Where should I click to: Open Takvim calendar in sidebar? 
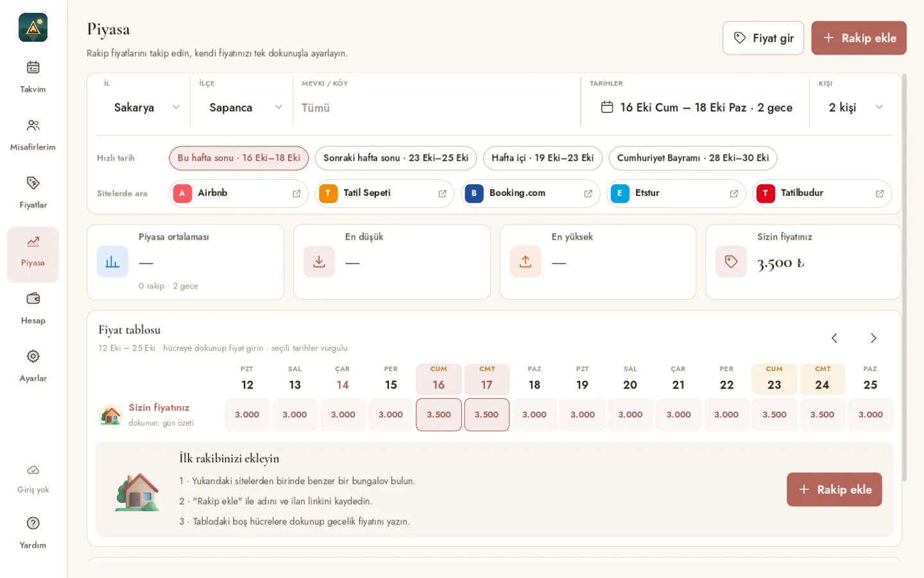click(33, 76)
